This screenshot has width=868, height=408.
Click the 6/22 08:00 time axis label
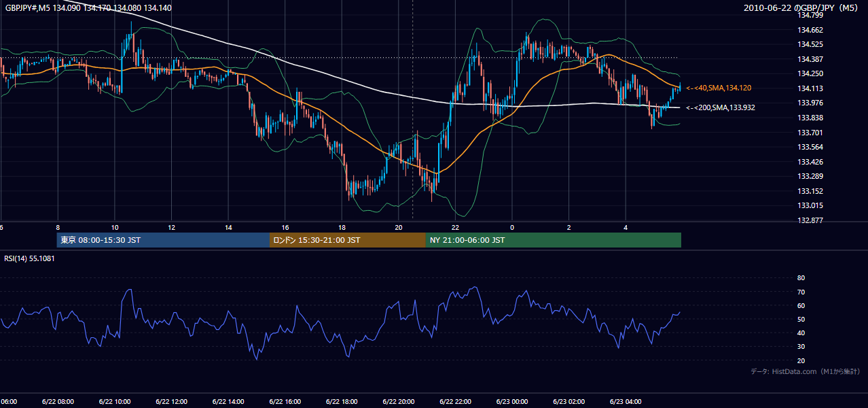[x=58, y=402]
